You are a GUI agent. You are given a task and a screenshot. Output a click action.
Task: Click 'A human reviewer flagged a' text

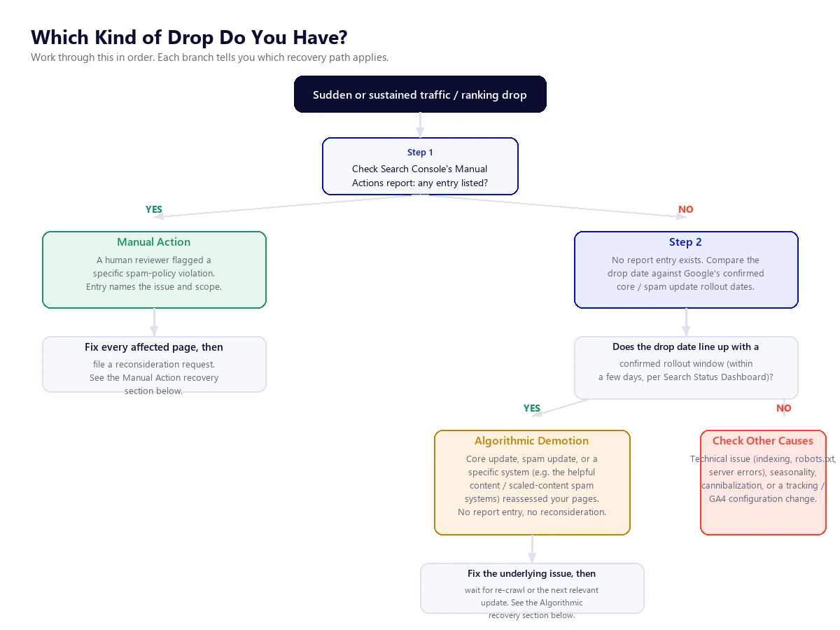pyautogui.click(x=154, y=260)
